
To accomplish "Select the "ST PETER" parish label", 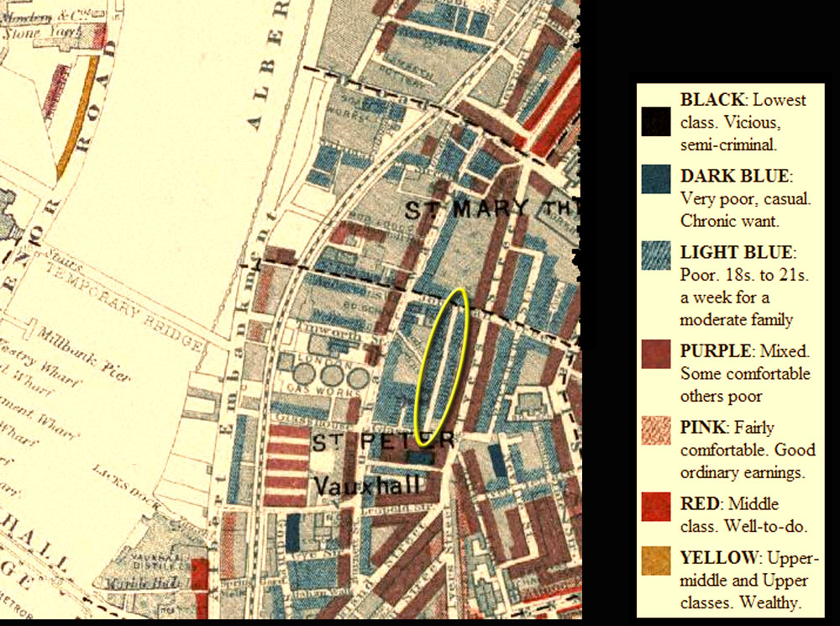I will click(384, 442).
